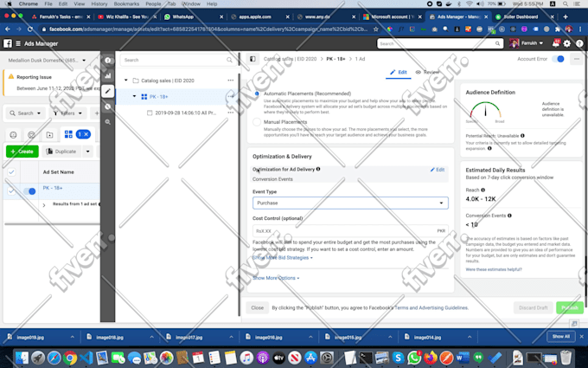Click the magnifier zoom icon in the dark sidebar
Viewport: 588px width, 368px height.
(x=107, y=122)
